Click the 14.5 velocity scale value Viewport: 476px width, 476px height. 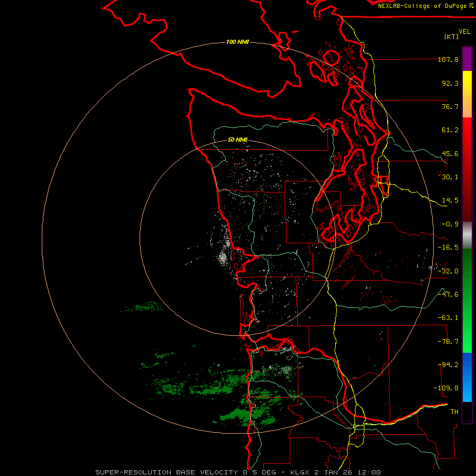[450, 200]
